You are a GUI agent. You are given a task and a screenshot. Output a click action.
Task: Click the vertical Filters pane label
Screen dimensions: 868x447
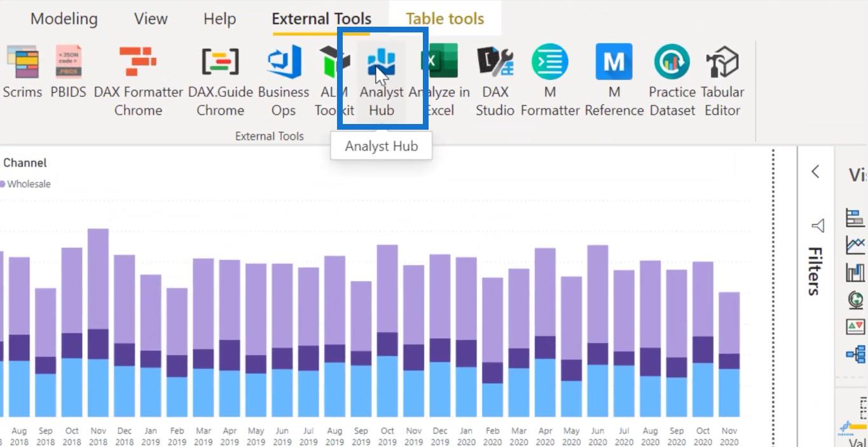pos(816,272)
